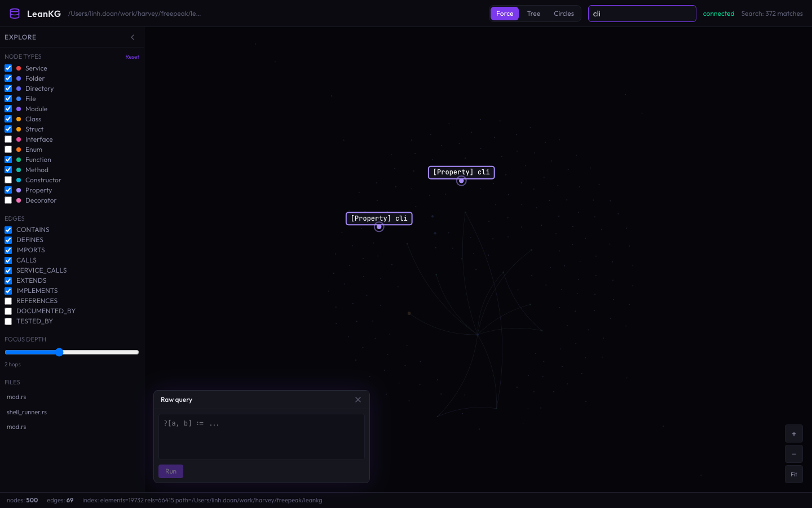Click the LeanKG database logo icon
812x508 pixels.
click(x=15, y=14)
